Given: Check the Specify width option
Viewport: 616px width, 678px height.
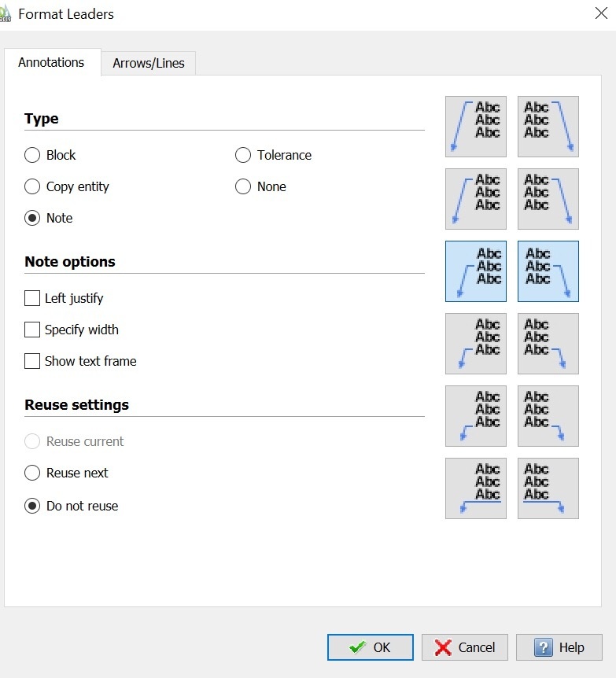Looking at the screenshot, I should coord(32,330).
